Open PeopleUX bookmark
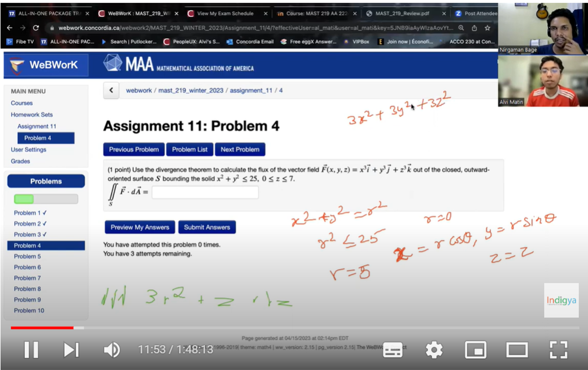The height and width of the screenshot is (370, 588). click(192, 42)
